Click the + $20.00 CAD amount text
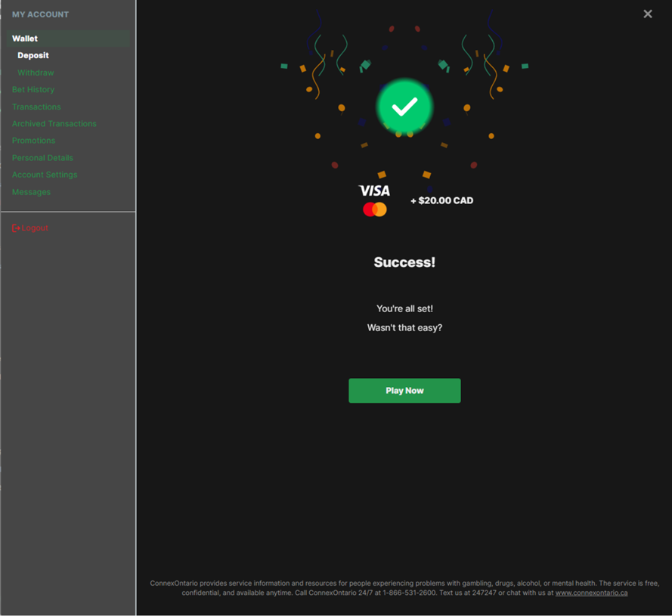Screen dimensions: 672x616 (x=442, y=200)
